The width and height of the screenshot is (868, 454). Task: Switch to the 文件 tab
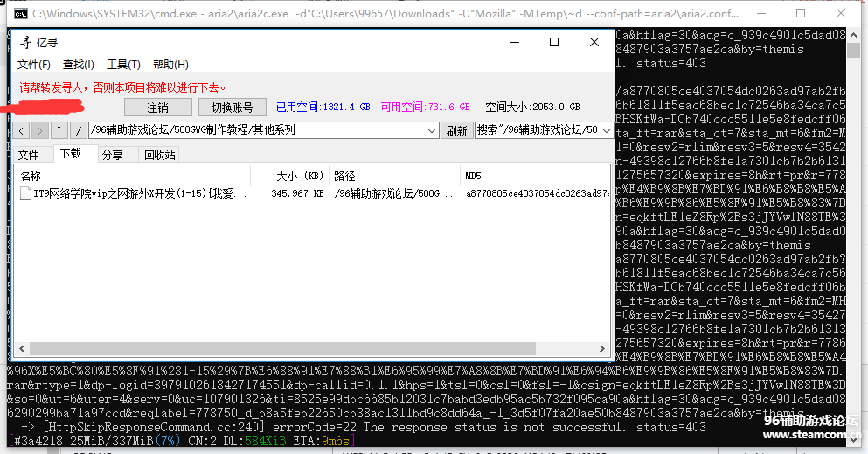coord(29,155)
